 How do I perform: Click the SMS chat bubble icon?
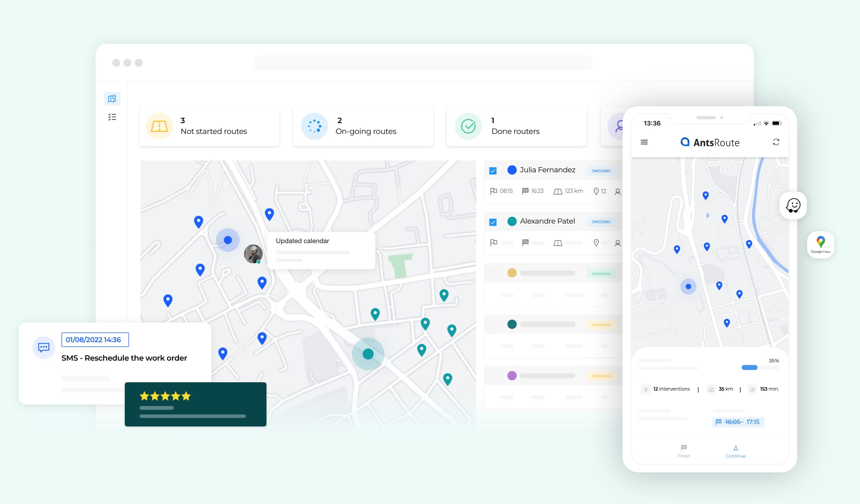[44, 347]
